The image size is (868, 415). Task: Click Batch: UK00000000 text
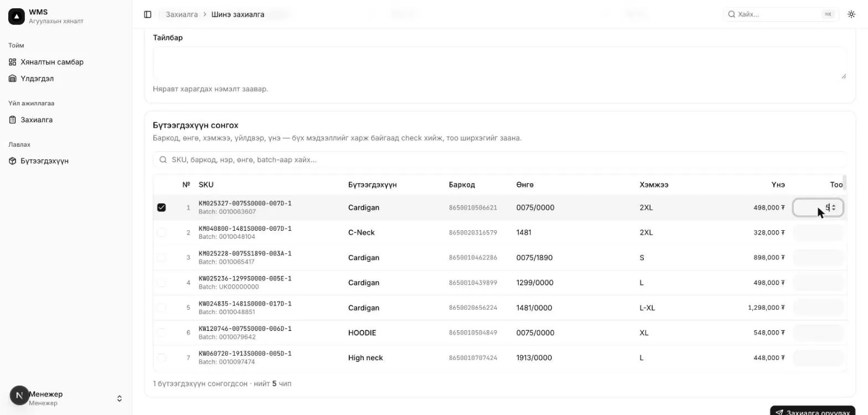tap(229, 287)
